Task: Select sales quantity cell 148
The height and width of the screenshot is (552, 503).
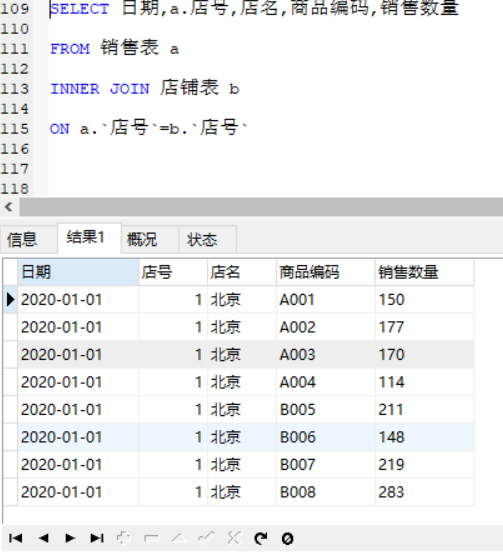Action: point(425,437)
